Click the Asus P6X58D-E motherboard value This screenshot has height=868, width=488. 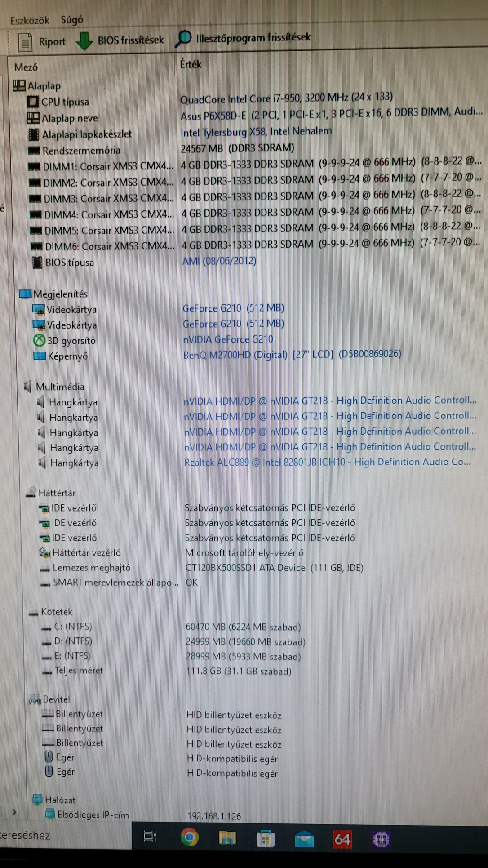pos(332,114)
